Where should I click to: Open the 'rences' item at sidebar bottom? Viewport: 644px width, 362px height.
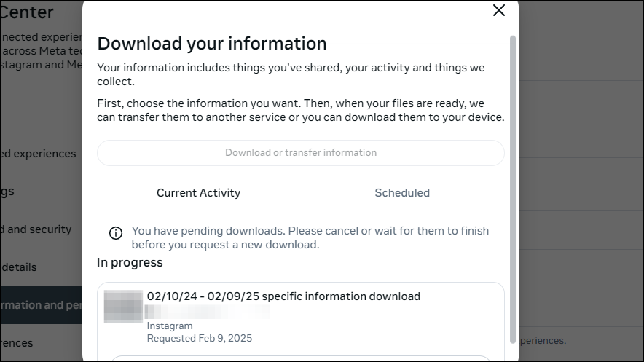[x=17, y=343]
